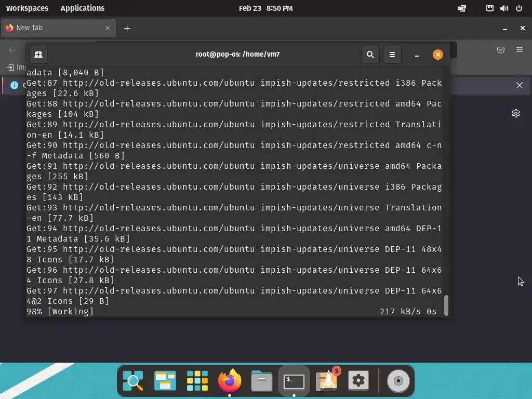
Task: Click the 4@2 Icons [29 B] line
Action: click(68, 301)
